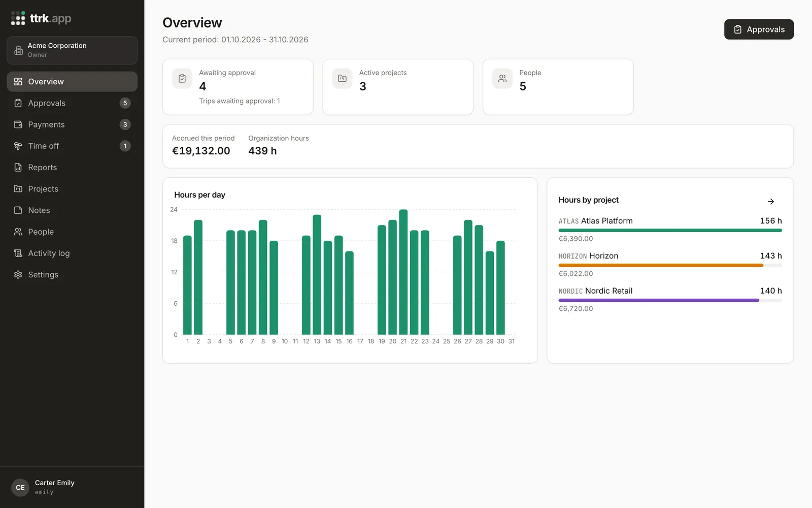Image resolution: width=812 pixels, height=508 pixels.
Task: Click the Projects folder icon in sidebar
Action: click(18, 189)
